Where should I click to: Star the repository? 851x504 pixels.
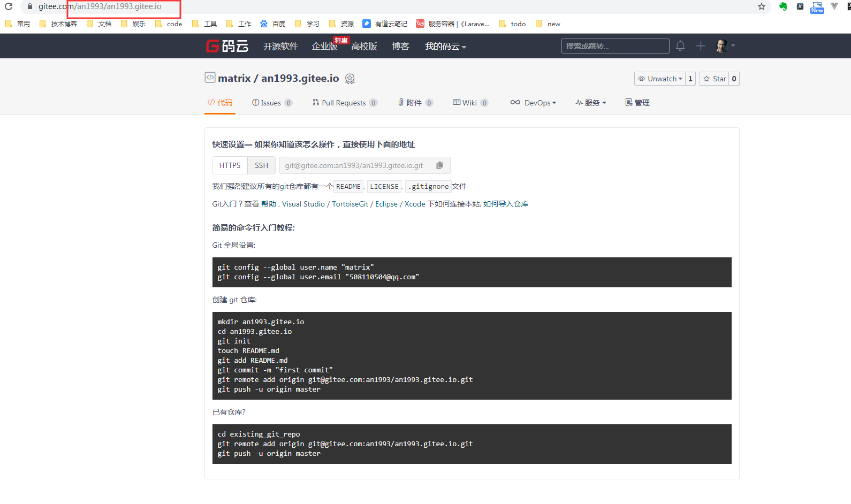point(715,79)
